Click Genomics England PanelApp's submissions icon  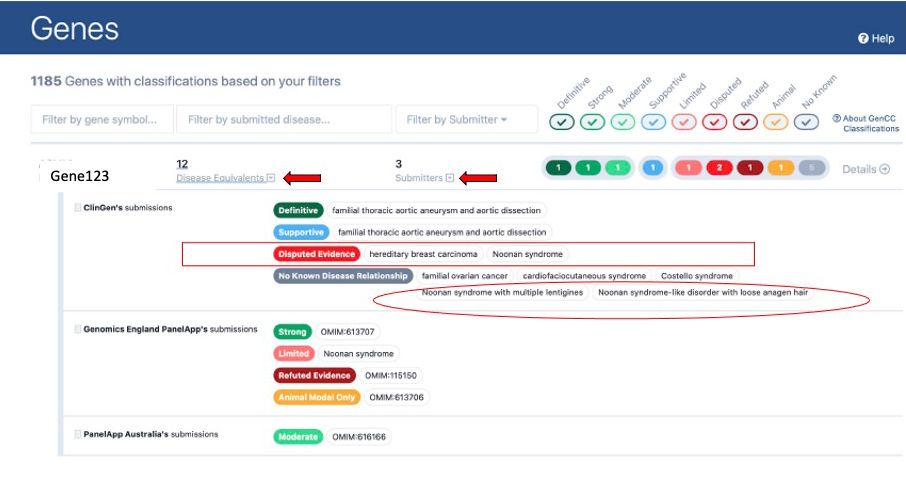pyautogui.click(x=77, y=329)
